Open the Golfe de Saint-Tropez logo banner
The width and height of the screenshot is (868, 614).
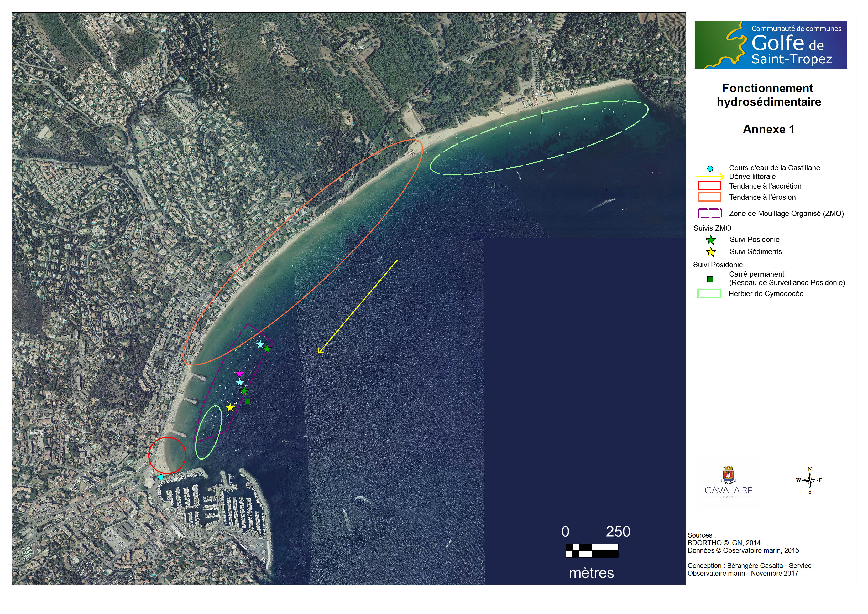pyautogui.click(x=771, y=45)
